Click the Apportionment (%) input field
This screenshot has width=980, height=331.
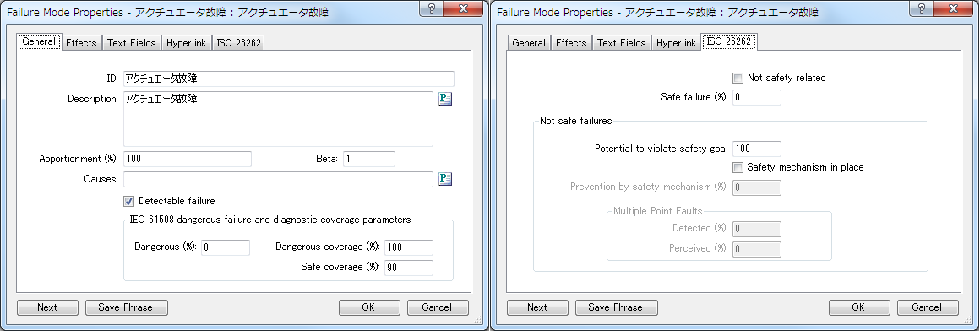point(188,159)
